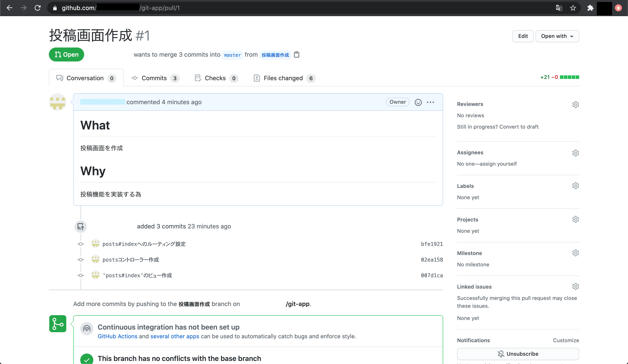
Task: Open the comment options ellipsis menu
Action: (430, 102)
